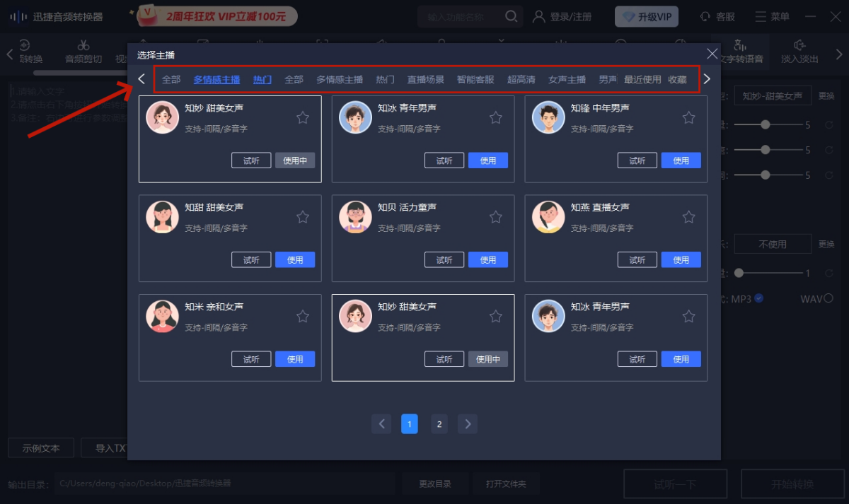Select MP3 output format radio button
Screen dimensions: 849x504
(x=758, y=298)
